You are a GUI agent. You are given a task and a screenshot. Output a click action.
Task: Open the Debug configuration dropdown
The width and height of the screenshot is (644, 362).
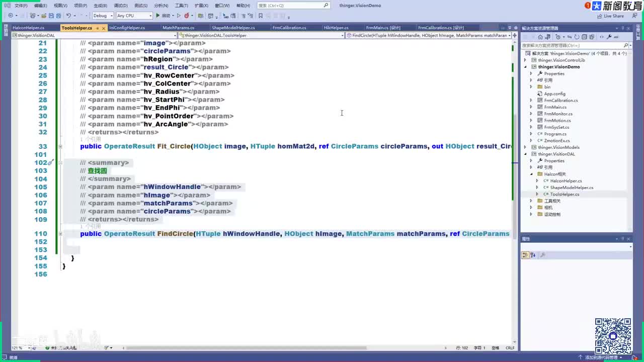[112, 16]
